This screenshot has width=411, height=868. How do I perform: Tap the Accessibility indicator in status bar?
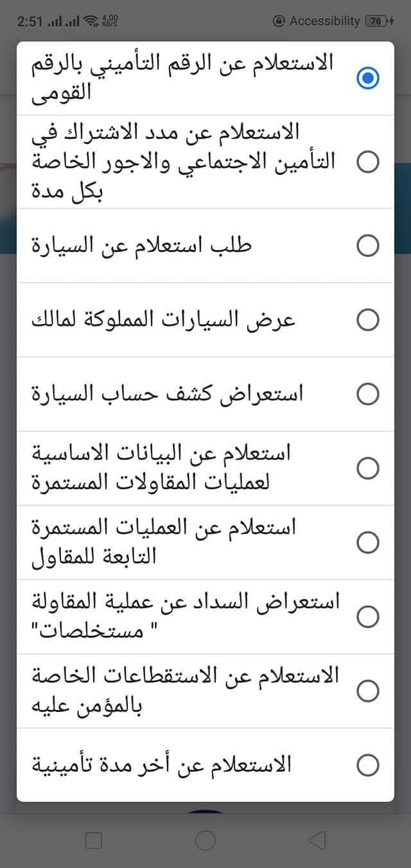(317, 21)
